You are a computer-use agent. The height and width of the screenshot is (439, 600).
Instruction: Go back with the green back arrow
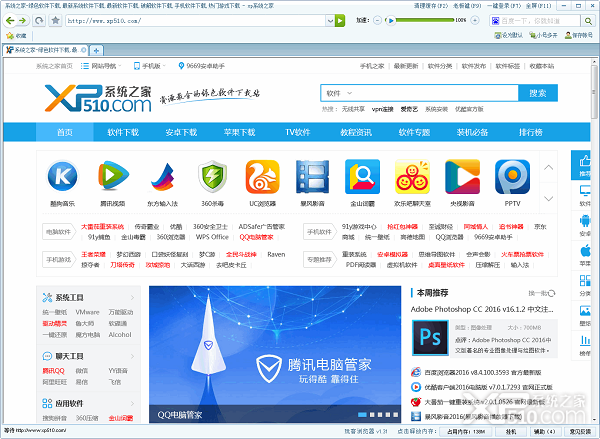tap(10, 20)
